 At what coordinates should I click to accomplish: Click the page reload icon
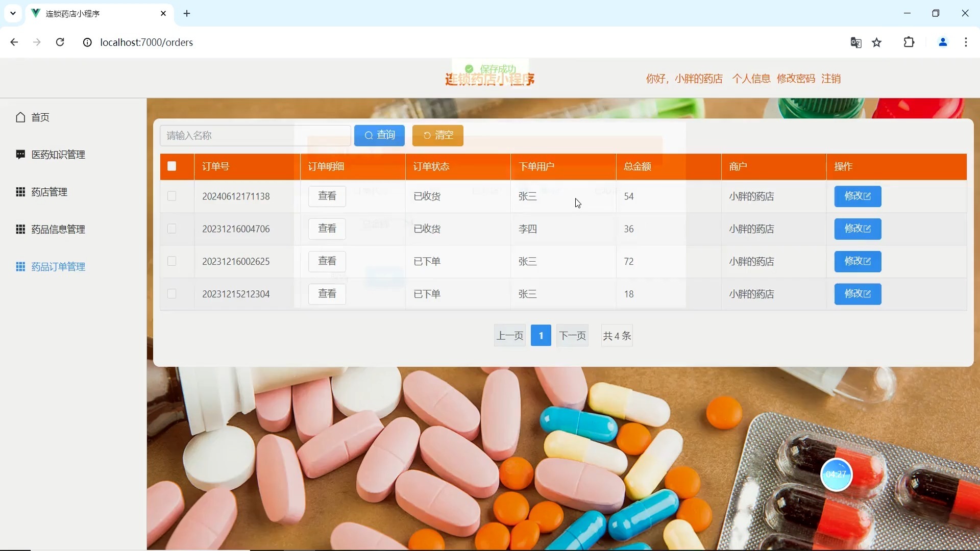click(60, 42)
